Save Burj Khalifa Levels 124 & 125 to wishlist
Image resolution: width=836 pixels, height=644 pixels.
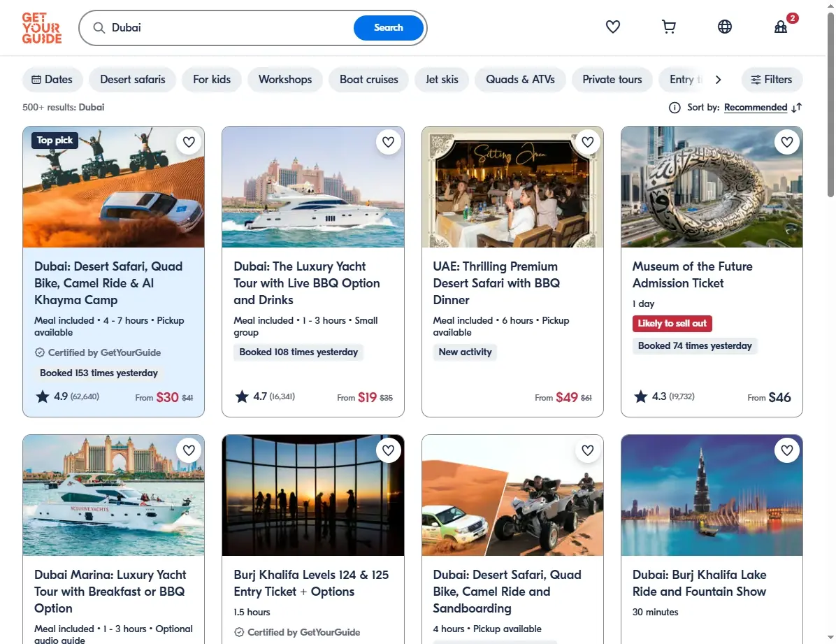point(388,450)
